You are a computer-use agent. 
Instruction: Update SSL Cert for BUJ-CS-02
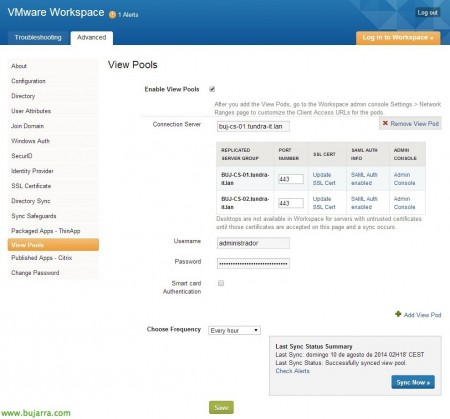click(x=324, y=203)
